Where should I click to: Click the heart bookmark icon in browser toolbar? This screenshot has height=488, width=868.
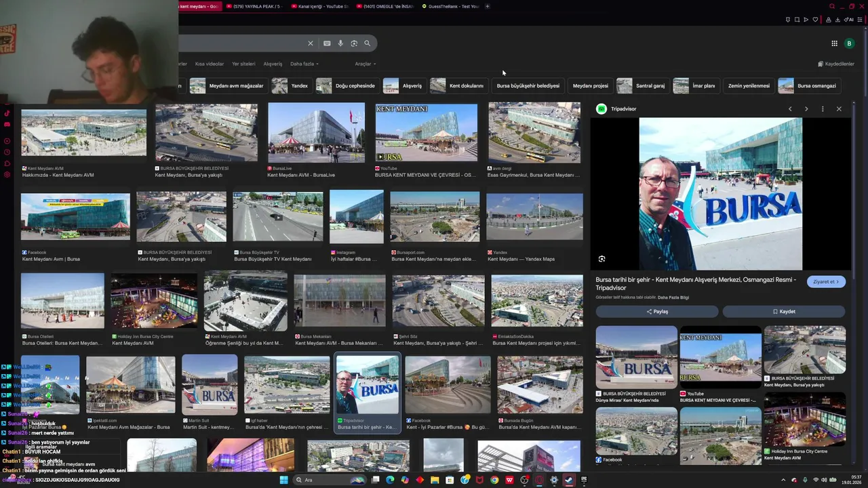815,20
